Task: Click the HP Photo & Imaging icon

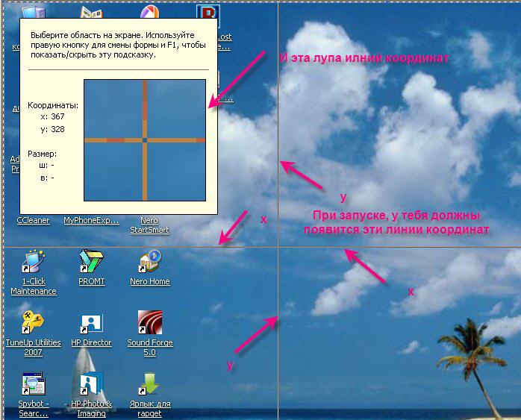Action: [x=91, y=384]
